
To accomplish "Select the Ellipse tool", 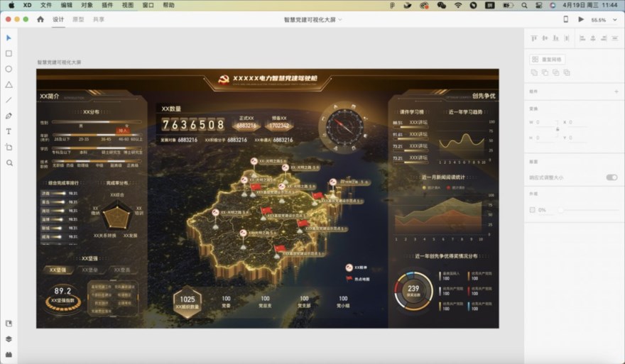I will (x=9, y=69).
